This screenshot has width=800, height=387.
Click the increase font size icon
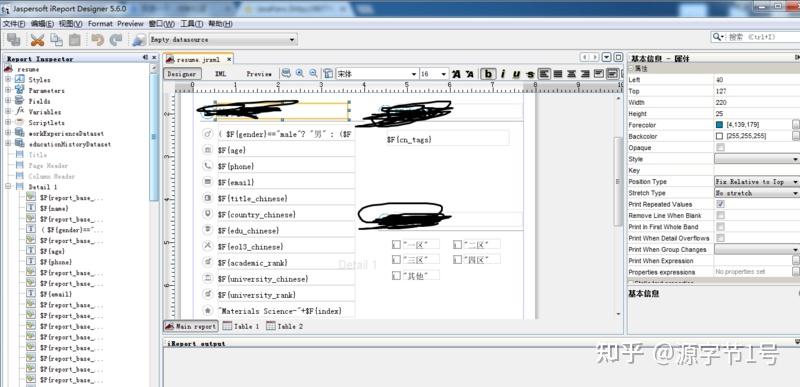pyautogui.click(x=456, y=74)
